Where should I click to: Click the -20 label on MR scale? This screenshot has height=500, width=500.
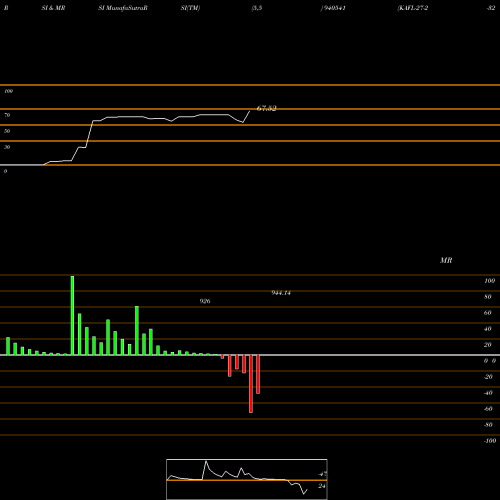(x=488, y=377)
